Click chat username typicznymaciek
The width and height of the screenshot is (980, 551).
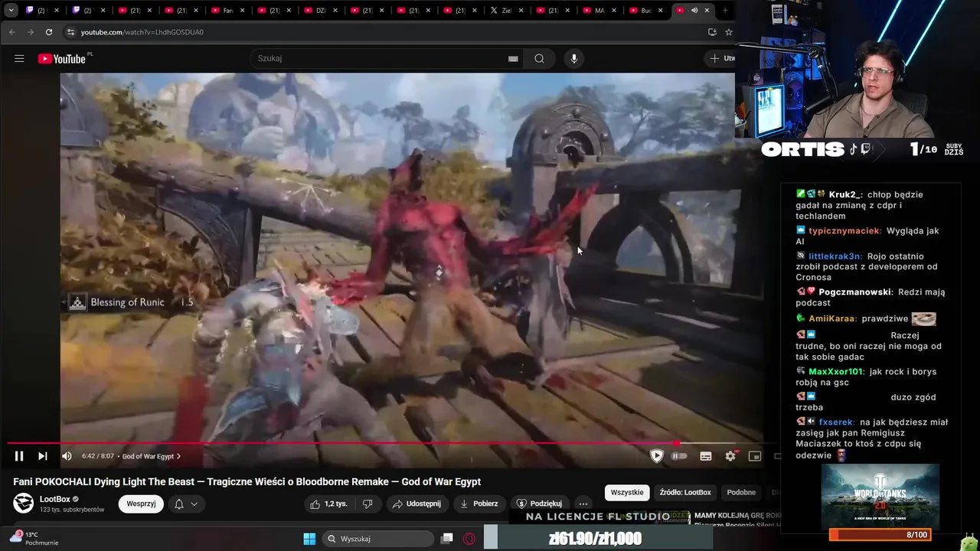point(844,230)
